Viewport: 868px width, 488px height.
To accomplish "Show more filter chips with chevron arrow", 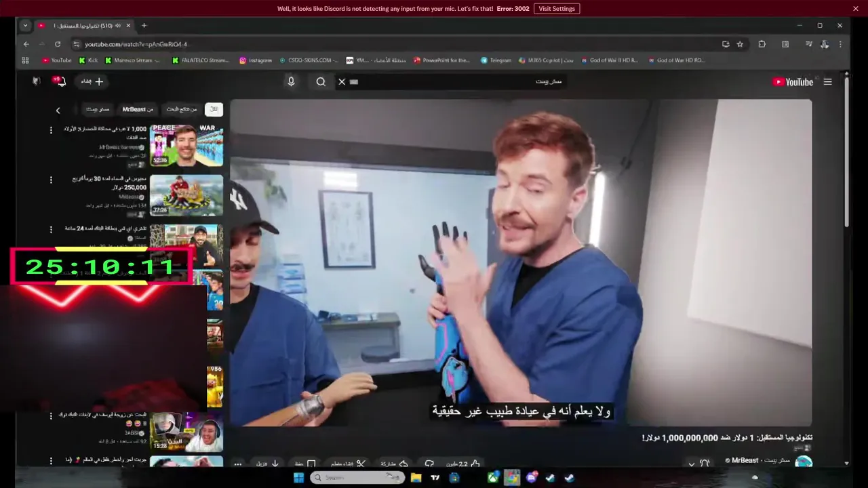I will click(58, 110).
